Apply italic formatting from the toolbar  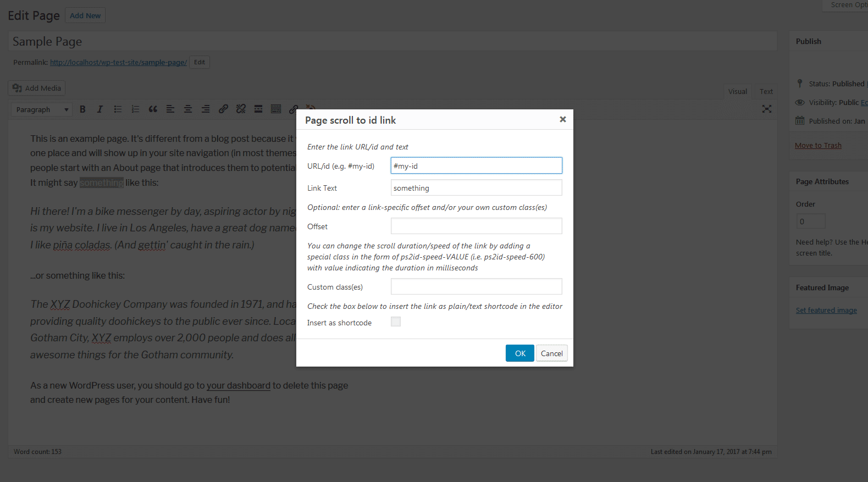(100, 109)
